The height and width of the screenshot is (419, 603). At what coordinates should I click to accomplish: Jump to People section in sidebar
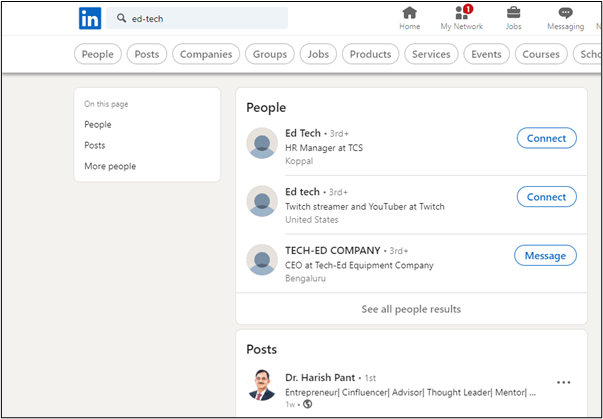coord(98,125)
